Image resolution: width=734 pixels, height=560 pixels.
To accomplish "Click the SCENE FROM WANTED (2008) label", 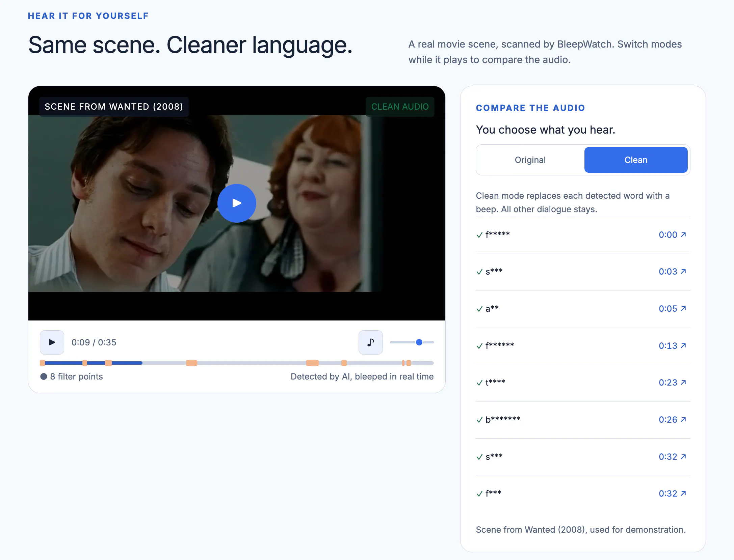I will click(114, 107).
